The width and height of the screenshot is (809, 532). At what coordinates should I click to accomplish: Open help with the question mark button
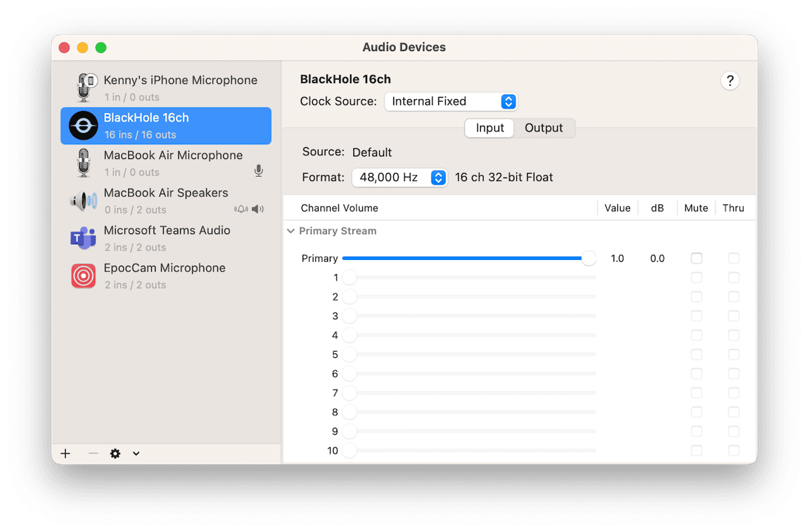pyautogui.click(x=730, y=81)
